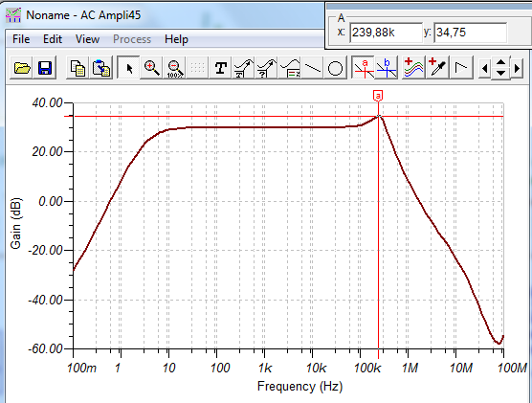Image resolution: width=532 pixels, height=403 pixels.
Task: Click the up-down arrows toolbar button
Action: 500,68
